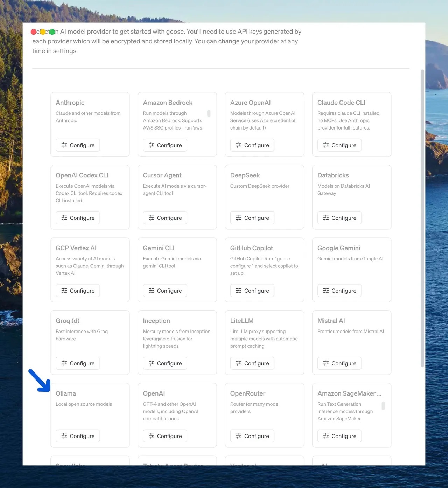Select the Ollama card title
The image size is (448, 488).
pos(66,393)
